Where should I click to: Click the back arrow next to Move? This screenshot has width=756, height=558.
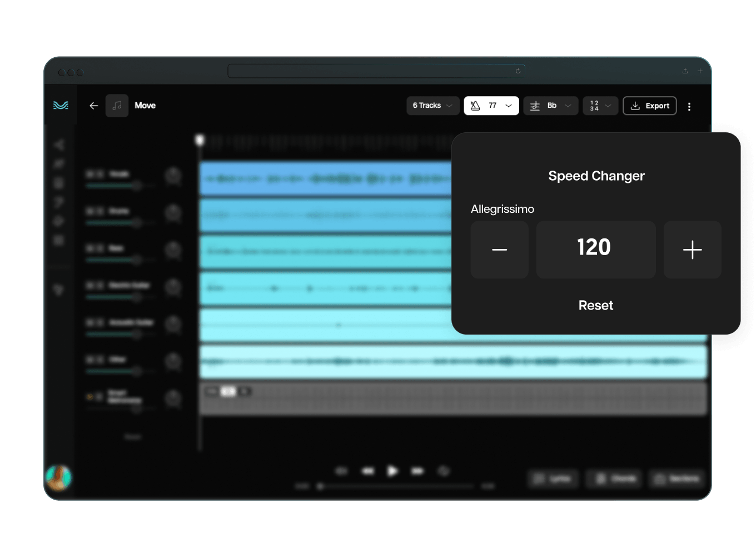click(93, 106)
